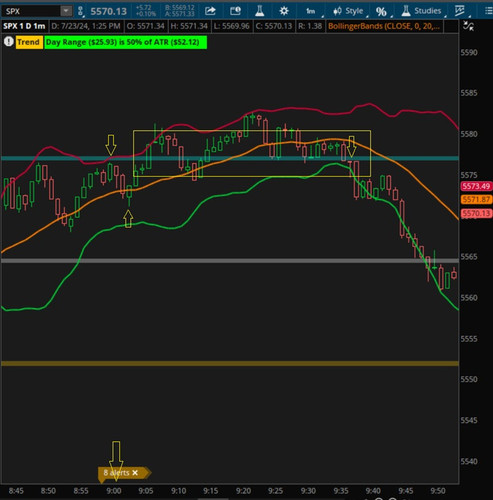493x500 pixels.
Task: Click the bid/ask quote B: 5569.12
Action: [179, 8]
